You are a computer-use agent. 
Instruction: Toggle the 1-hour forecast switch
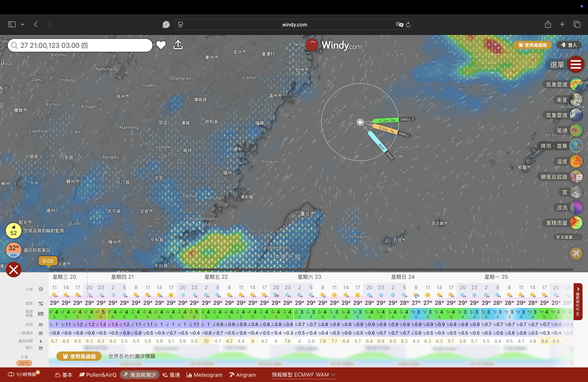(11, 374)
